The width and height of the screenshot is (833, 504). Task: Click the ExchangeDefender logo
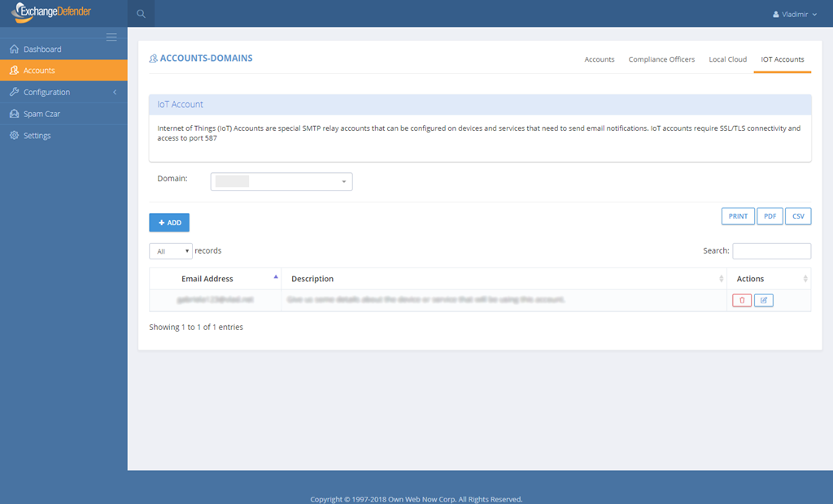(x=53, y=13)
